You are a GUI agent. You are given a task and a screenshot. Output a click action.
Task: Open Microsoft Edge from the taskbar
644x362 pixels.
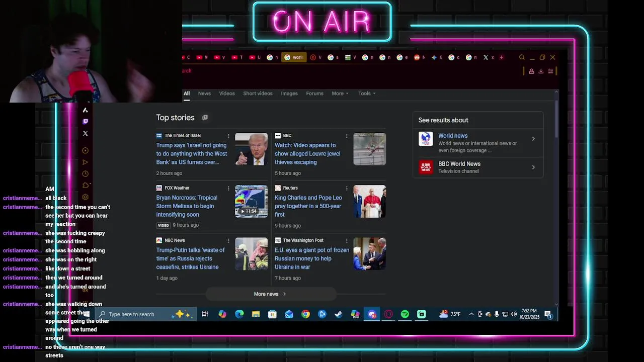pos(239,314)
